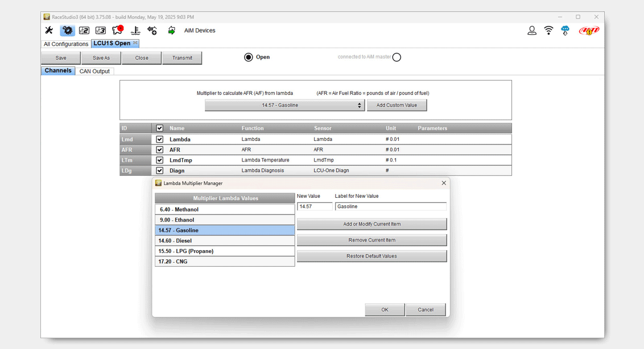
Task: Open the water temperature sensor icon
Action: (135, 31)
